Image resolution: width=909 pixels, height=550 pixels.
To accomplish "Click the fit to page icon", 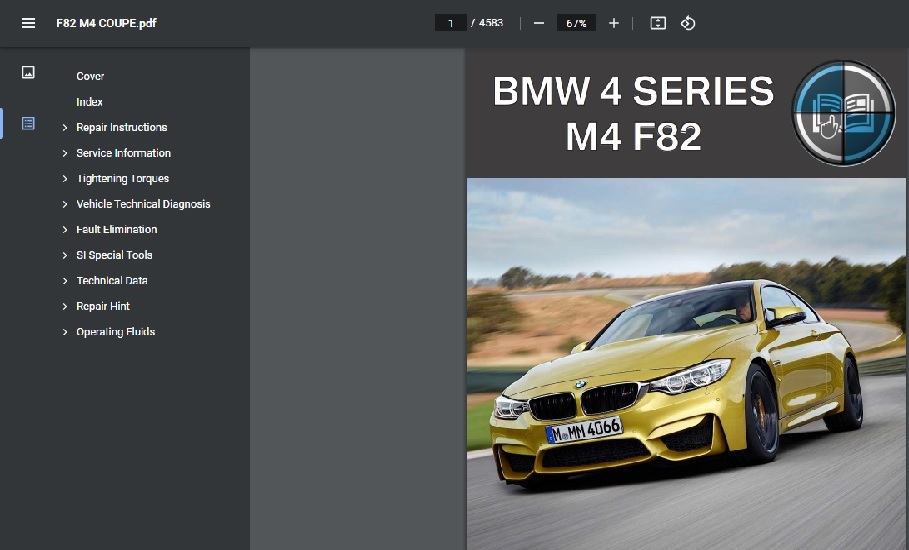I will click(658, 23).
